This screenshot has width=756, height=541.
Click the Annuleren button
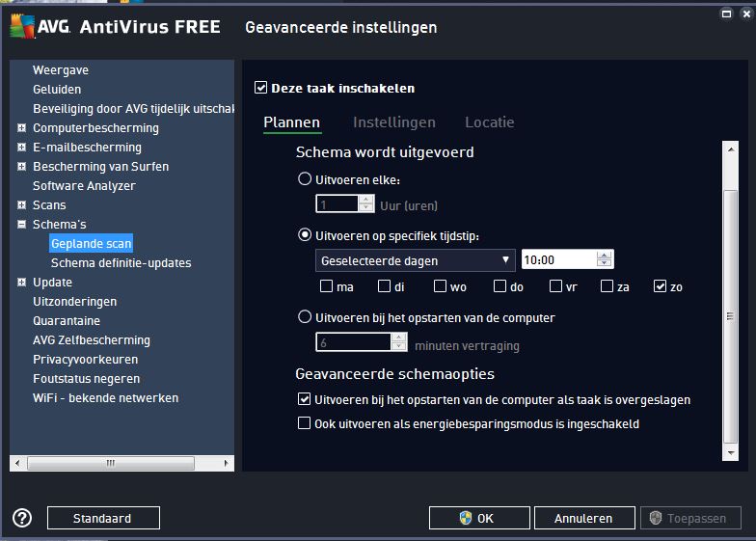click(584, 518)
